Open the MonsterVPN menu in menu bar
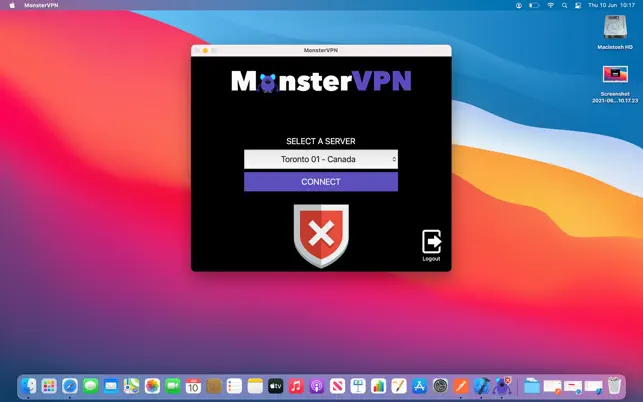 click(x=41, y=5)
